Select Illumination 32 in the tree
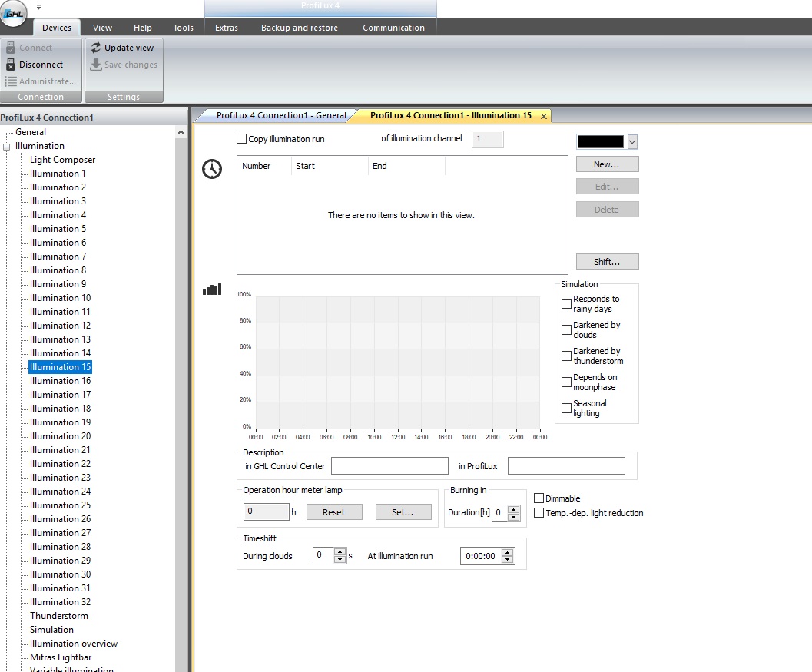Screen dimensions: 812x672 coord(60,602)
